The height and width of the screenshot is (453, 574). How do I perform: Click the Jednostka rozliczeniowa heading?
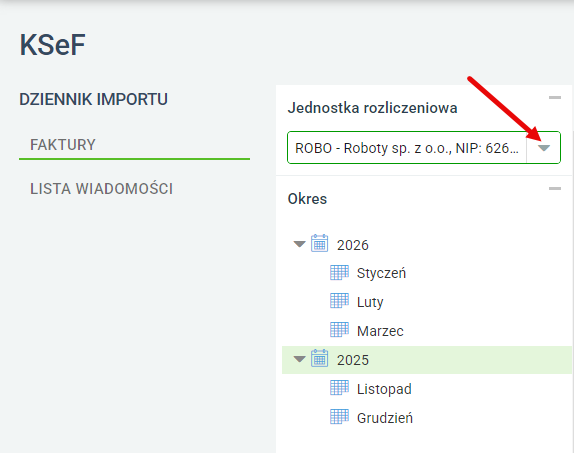point(372,108)
